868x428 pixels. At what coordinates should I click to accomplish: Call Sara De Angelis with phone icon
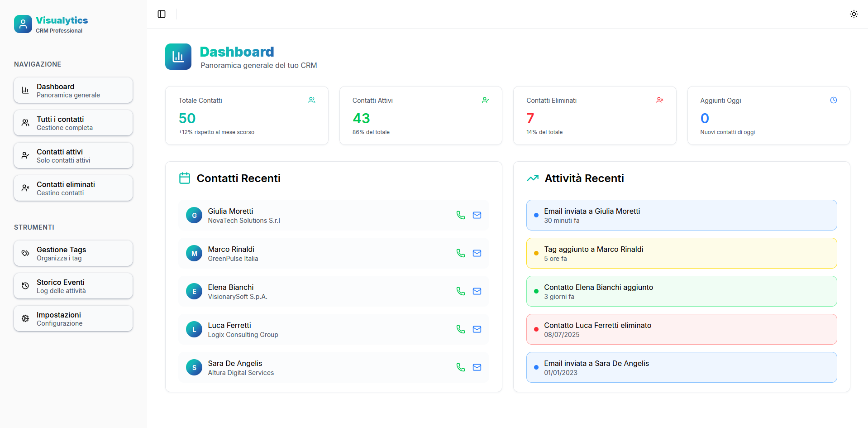click(460, 367)
